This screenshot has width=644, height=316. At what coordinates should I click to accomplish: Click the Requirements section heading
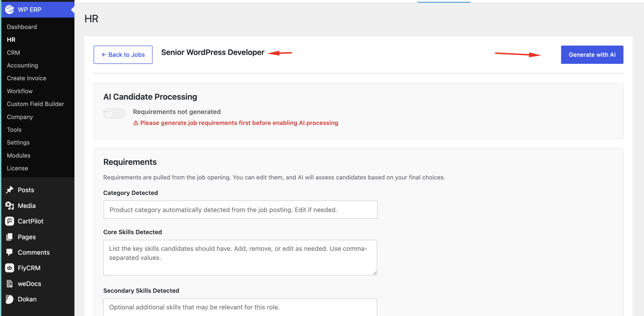coord(130,162)
